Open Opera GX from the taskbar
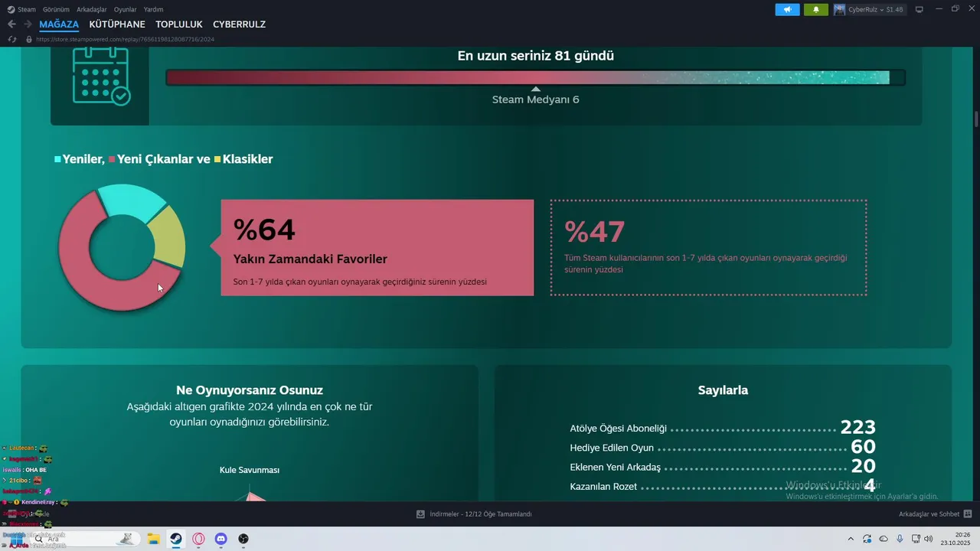980x551 pixels. [198, 539]
